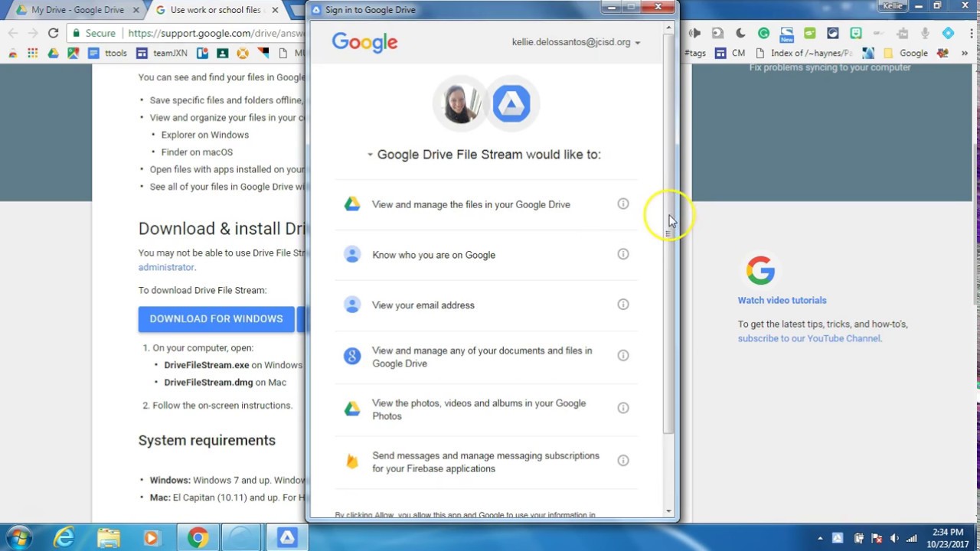Click the speaker extension icon in Chrome toolbar
The width and height of the screenshot is (980, 551).
pos(694,33)
